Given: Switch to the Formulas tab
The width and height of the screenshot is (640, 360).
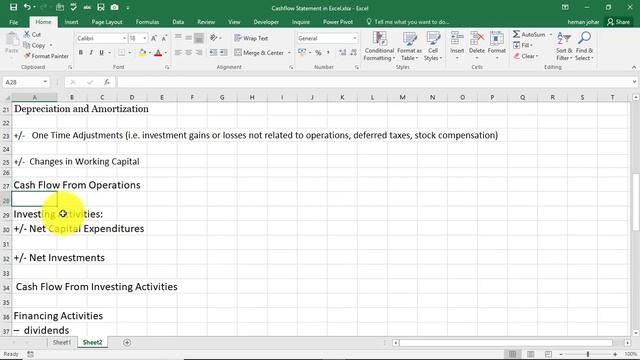Looking at the screenshot, I should point(147,22).
